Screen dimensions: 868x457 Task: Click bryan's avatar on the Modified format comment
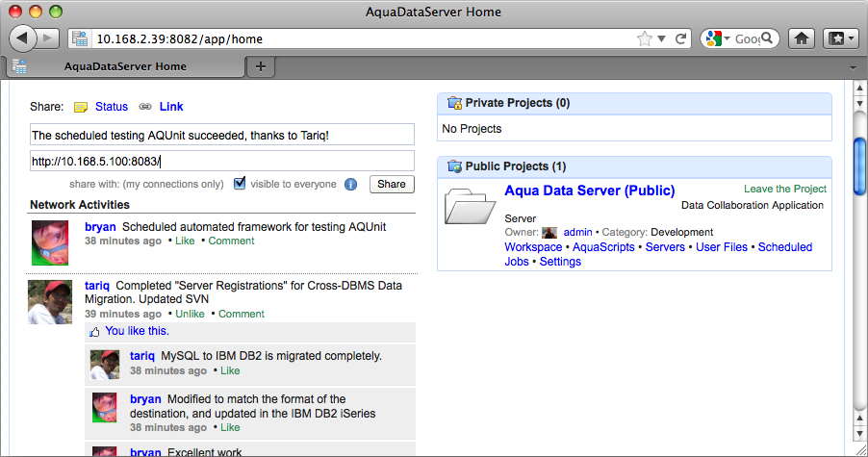pyautogui.click(x=105, y=408)
